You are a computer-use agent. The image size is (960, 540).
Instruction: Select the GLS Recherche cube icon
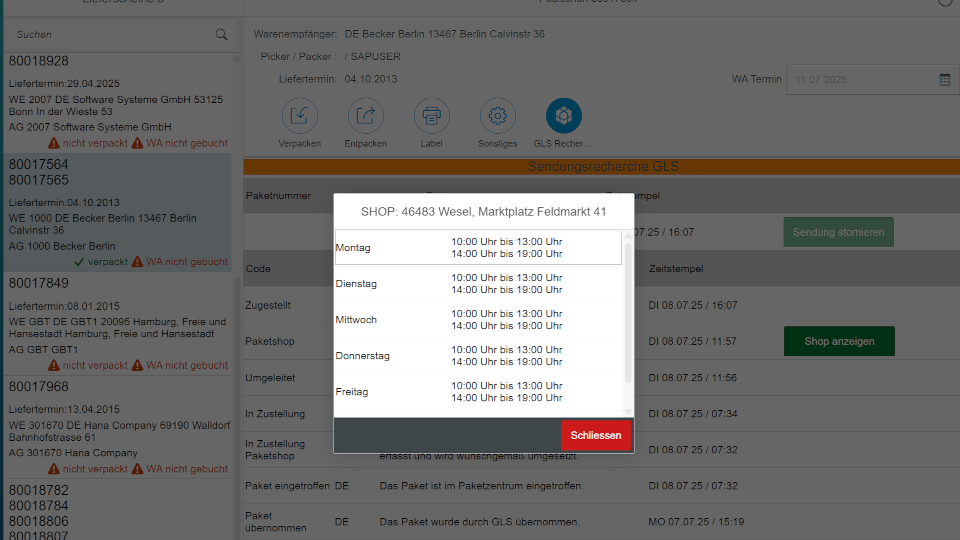[563, 117]
